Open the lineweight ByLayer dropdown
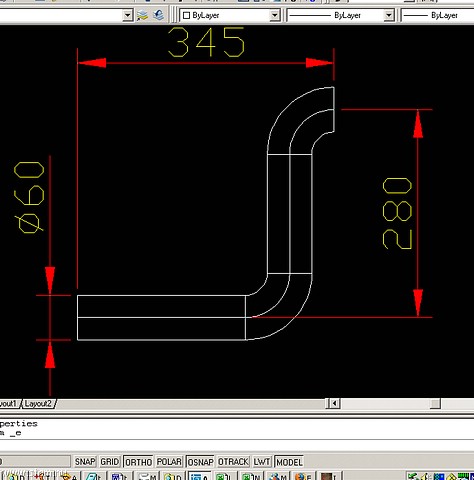 437,15
